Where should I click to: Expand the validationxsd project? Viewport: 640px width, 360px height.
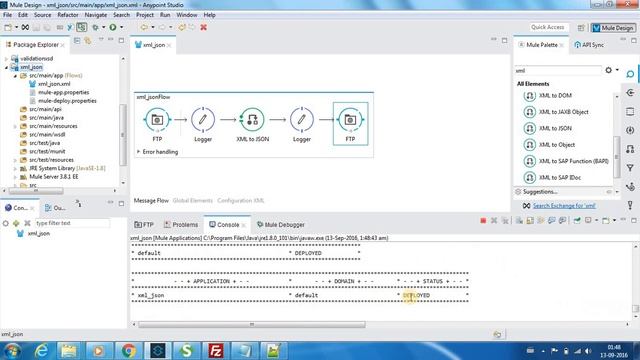[x=6, y=59]
